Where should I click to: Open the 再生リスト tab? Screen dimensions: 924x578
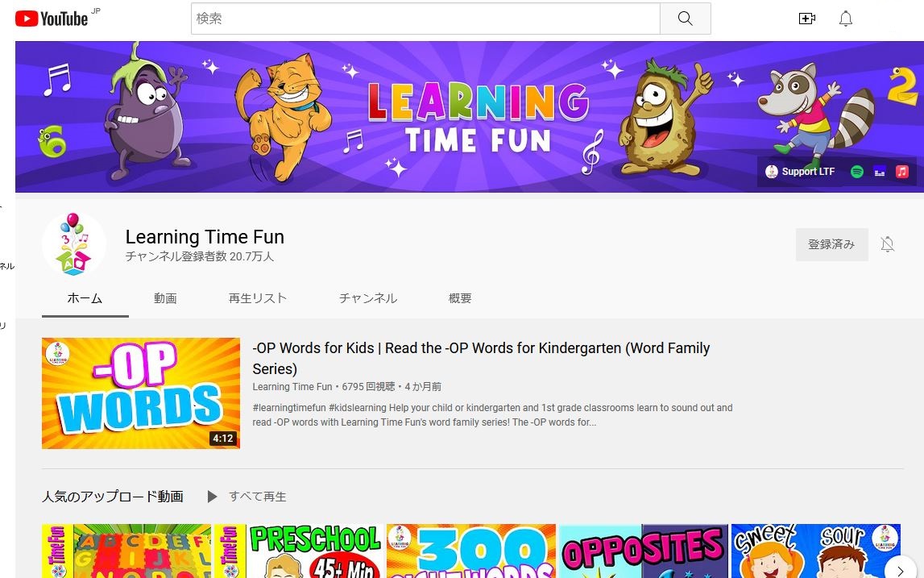coord(257,297)
